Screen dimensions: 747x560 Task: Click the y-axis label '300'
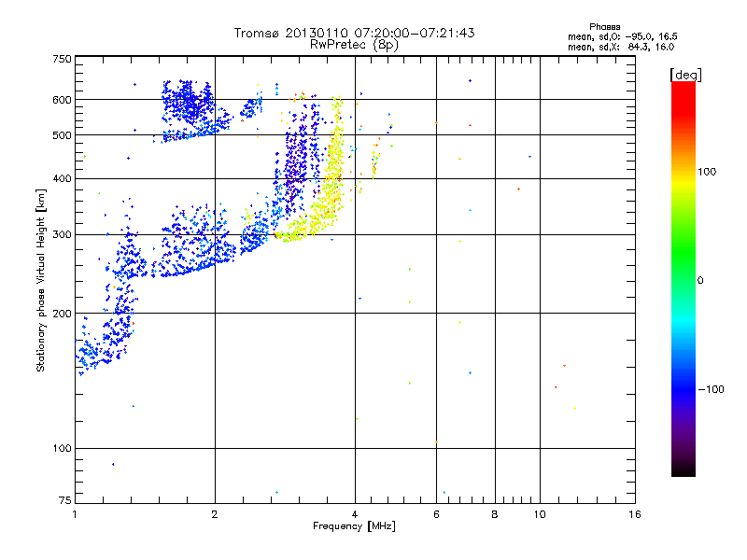click(63, 235)
